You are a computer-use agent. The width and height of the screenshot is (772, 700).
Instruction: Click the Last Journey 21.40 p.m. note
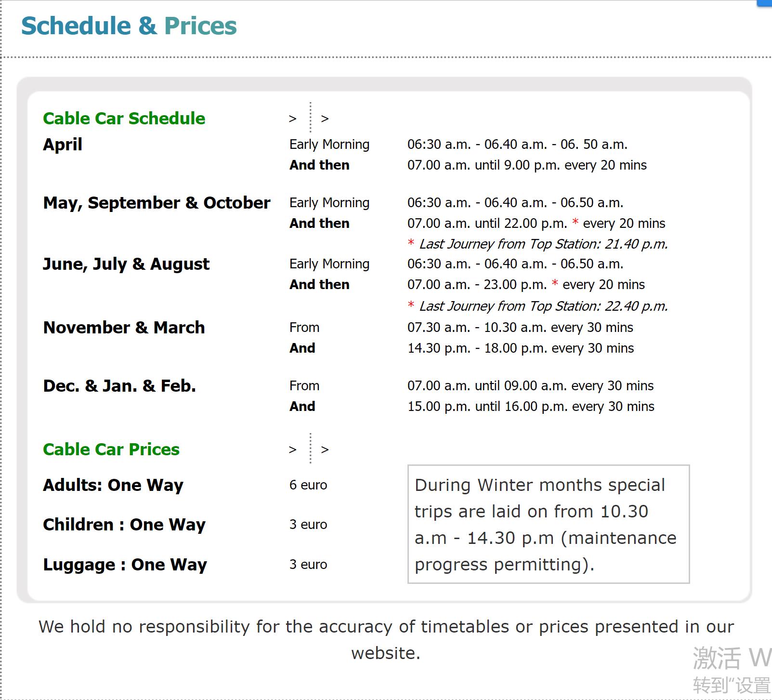tap(543, 244)
